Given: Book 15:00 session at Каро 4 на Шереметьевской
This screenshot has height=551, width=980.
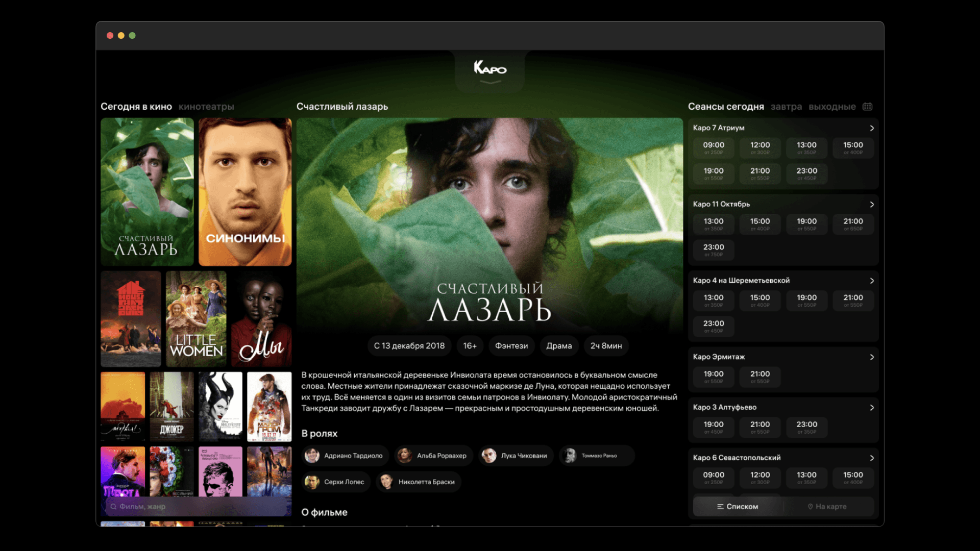Looking at the screenshot, I should tap(760, 300).
